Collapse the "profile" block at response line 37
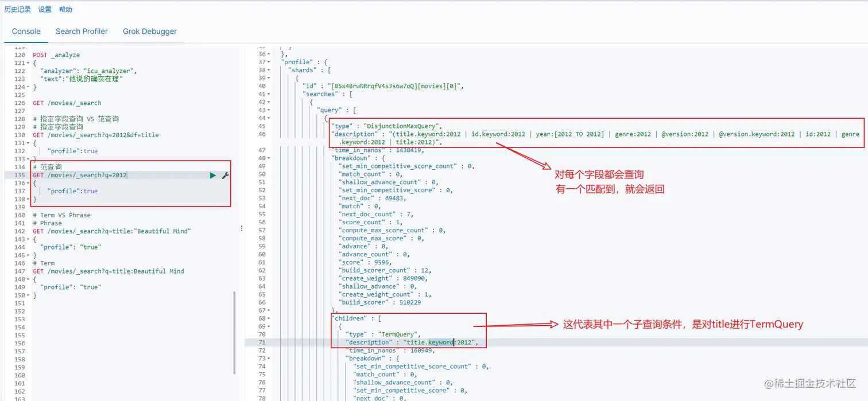This screenshot has width=868, height=401. (x=269, y=62)
